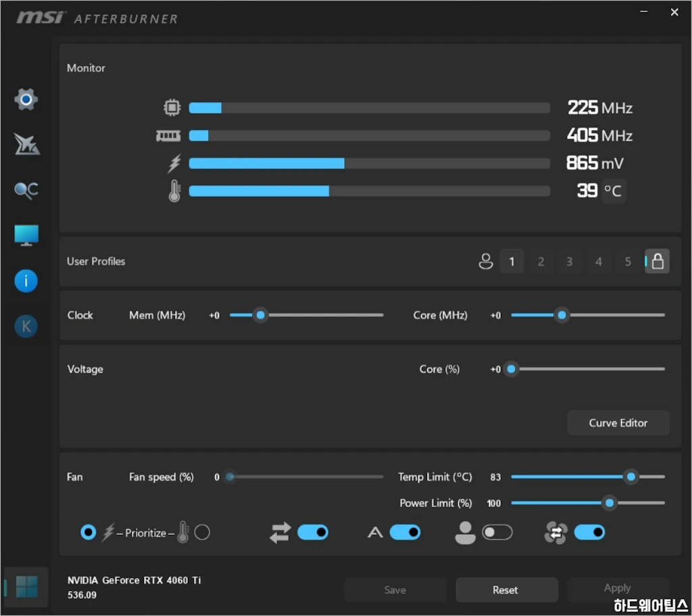Screen dimensions: 692x616
Task: Click the sync arrows icon in Fan section
Action: [280, 533]
